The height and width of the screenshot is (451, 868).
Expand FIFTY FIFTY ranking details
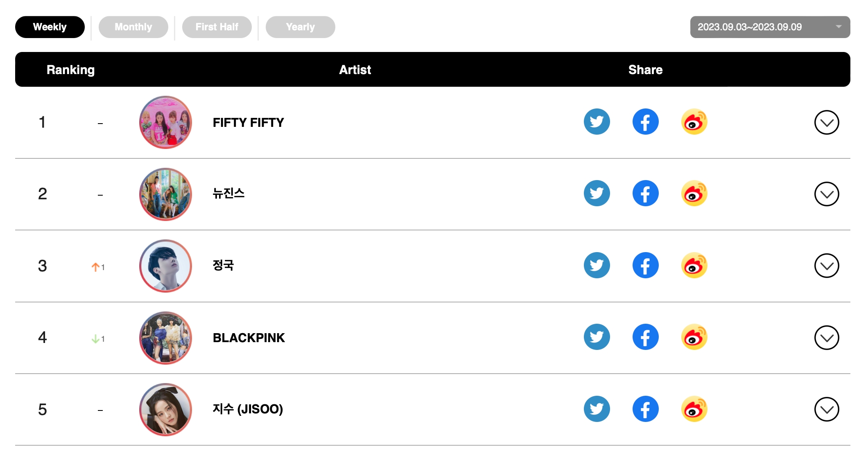tap(826, 122)
